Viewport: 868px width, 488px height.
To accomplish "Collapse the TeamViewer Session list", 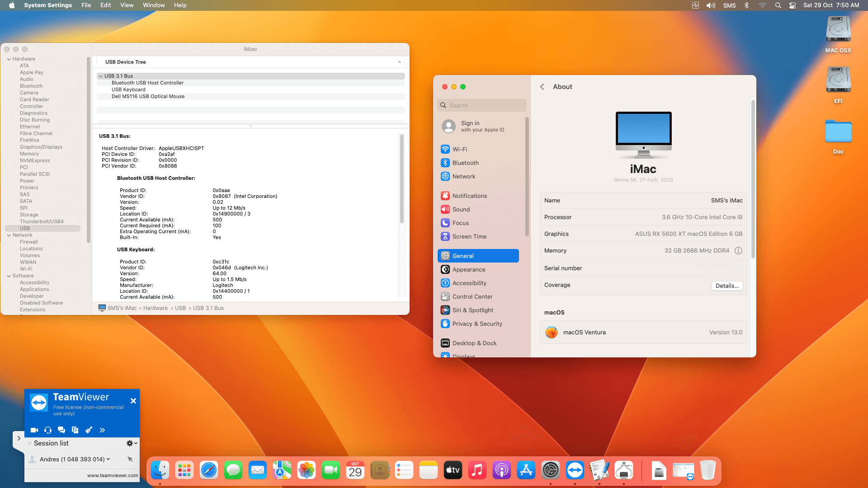I will (x=30, y=443).
